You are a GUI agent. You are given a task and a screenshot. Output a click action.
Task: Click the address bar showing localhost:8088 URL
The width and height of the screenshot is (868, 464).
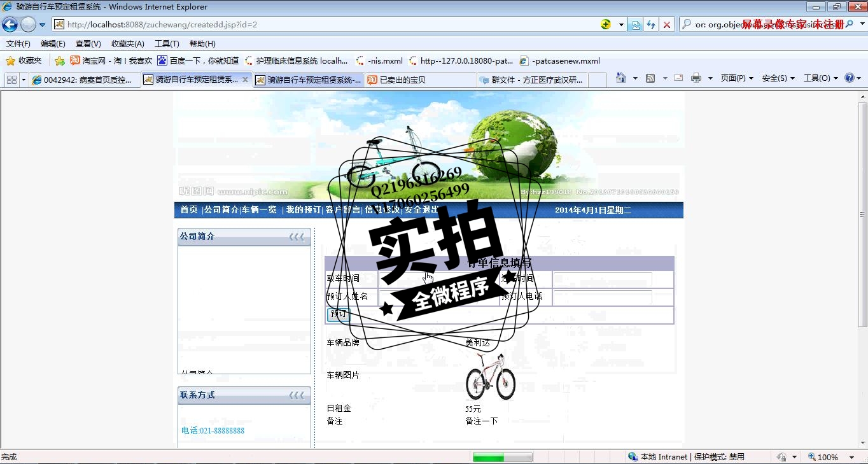coord(326,25)
